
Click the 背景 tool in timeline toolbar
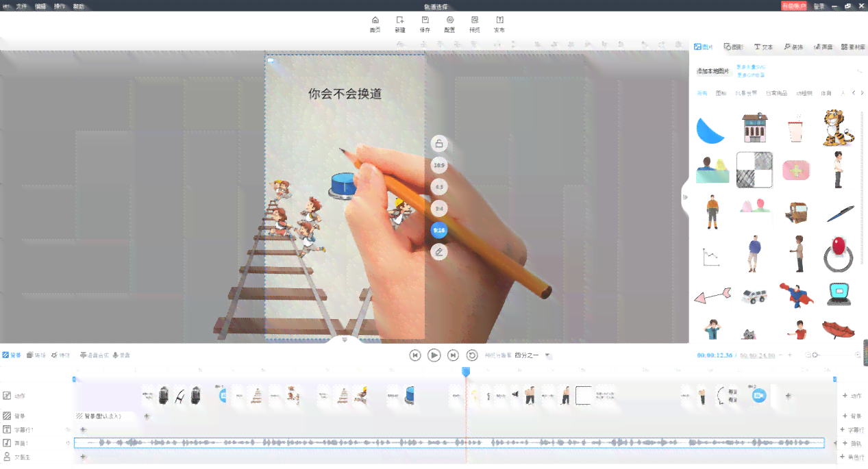12,355
